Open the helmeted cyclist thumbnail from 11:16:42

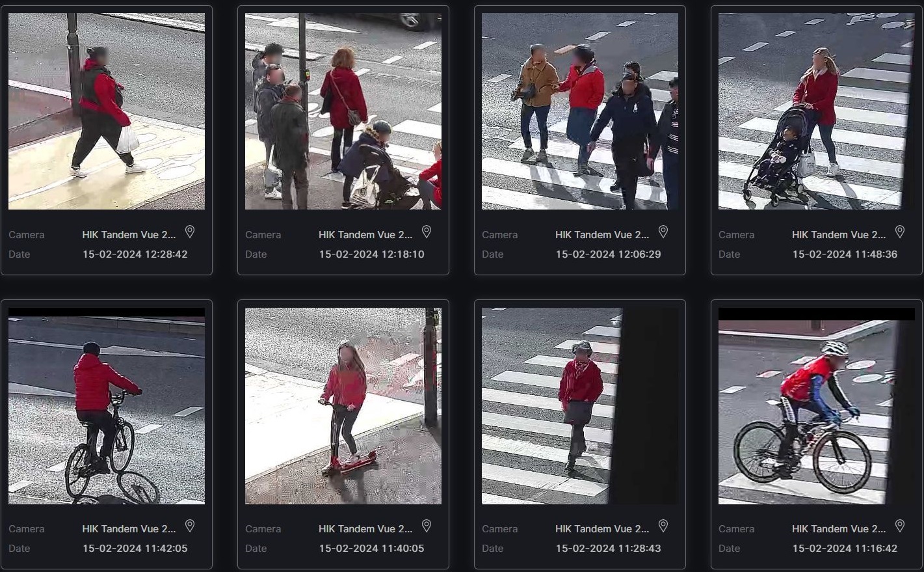tap(817, 406)
